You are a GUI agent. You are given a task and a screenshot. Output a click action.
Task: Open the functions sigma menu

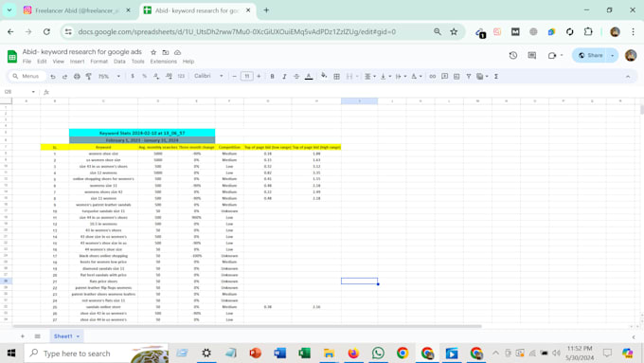pyautogui.click(x=496, y=77)
